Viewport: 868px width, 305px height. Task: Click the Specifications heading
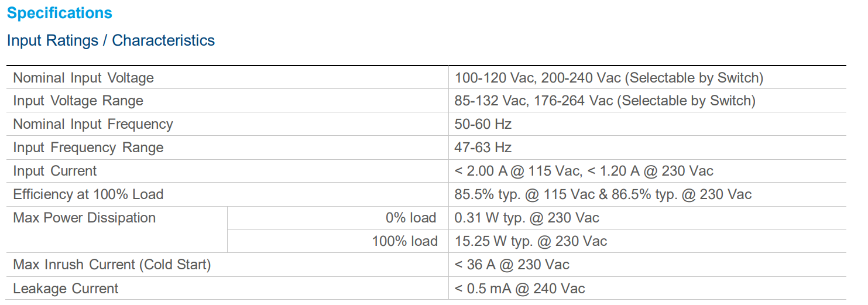(59, 13)
